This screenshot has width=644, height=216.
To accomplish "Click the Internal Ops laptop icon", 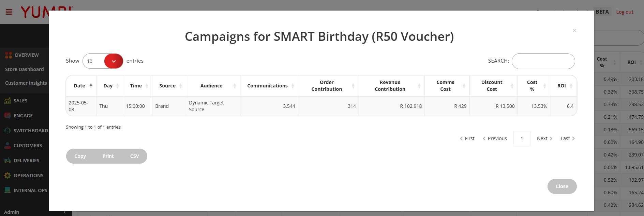I will point(8,190).
